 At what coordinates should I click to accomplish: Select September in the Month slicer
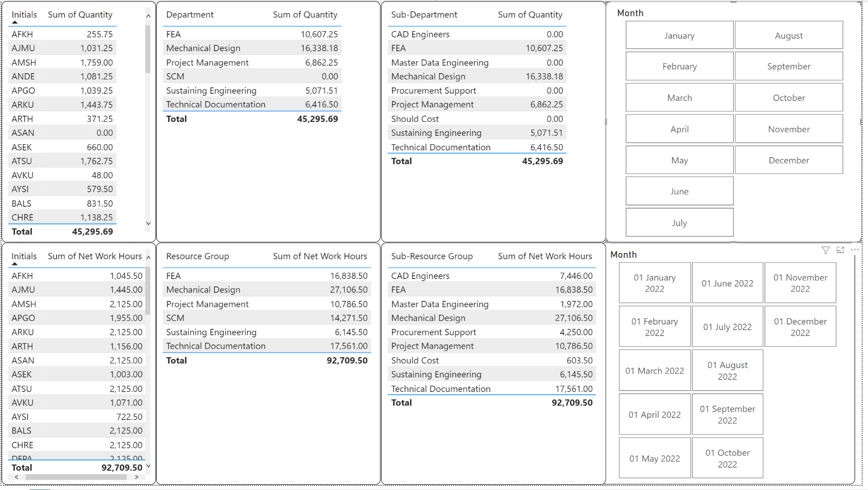789,66
